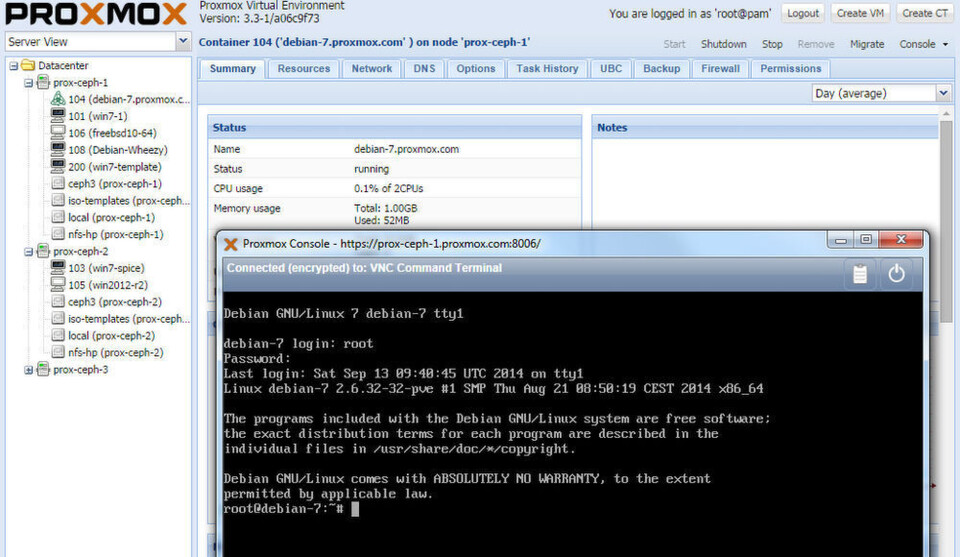This screenshot has width=960, height=557.
Task: Click the Proxmox X icon in console title bar
Action: (230, 244)
